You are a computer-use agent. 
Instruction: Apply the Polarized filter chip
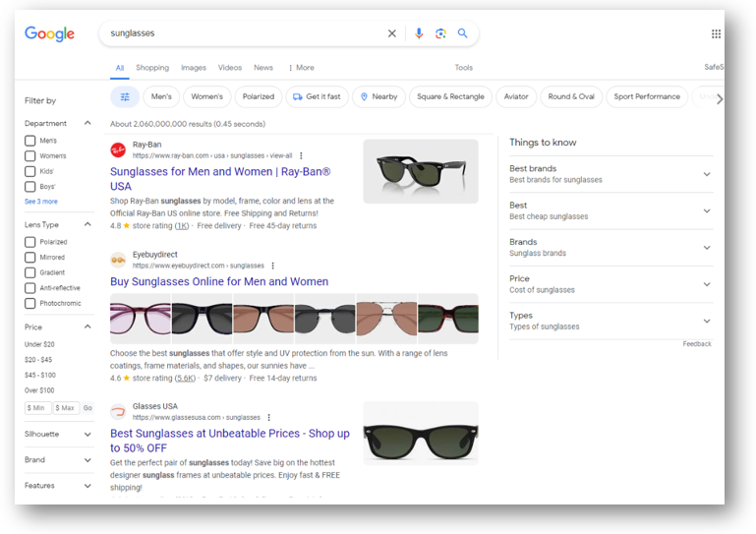(259, 97)
